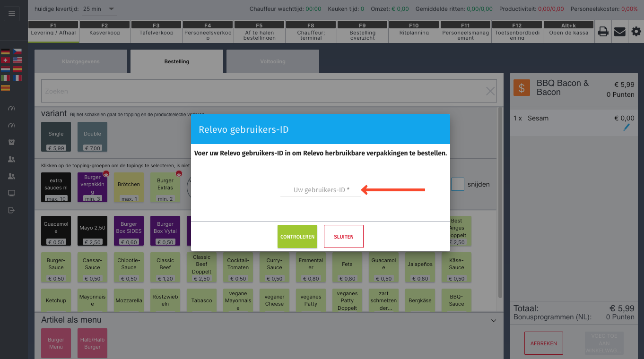
Task: Open F4 Personeelsverkoop
Action: click(208, 32)
